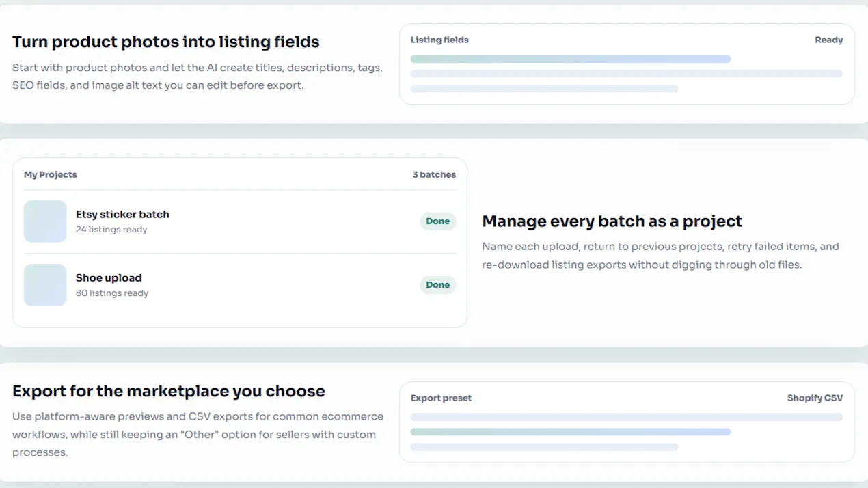Click the Export preset label

[441, 398]
